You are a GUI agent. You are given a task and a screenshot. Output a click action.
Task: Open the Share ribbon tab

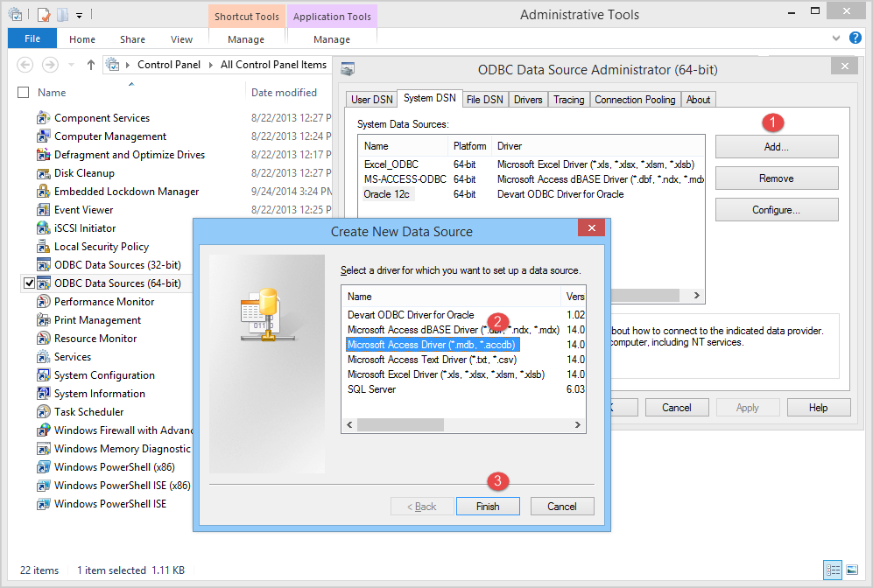pos(132,39)
